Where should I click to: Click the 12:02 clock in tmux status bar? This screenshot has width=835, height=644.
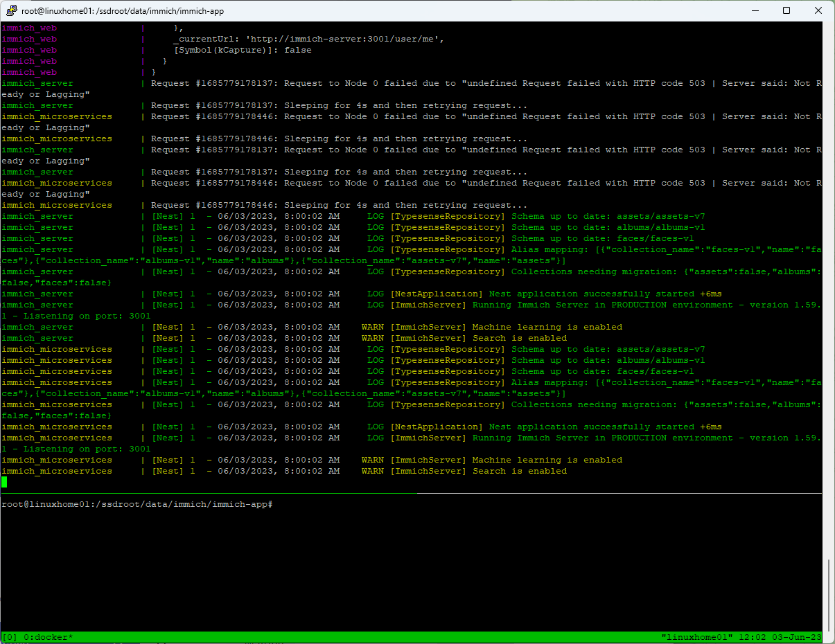753,637
